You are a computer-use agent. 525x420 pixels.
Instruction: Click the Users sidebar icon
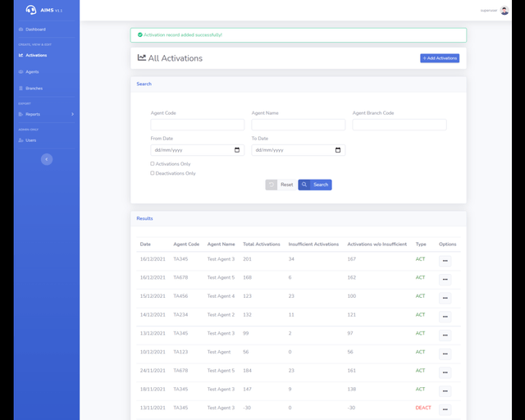click(21, 140)
